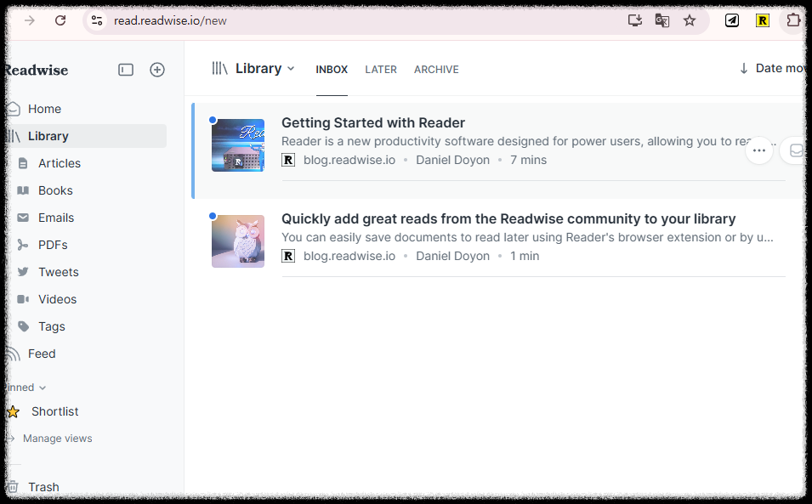Reload the page with the refresh icon
Viewport: 812px width, 504px height.
click(60, 20)
